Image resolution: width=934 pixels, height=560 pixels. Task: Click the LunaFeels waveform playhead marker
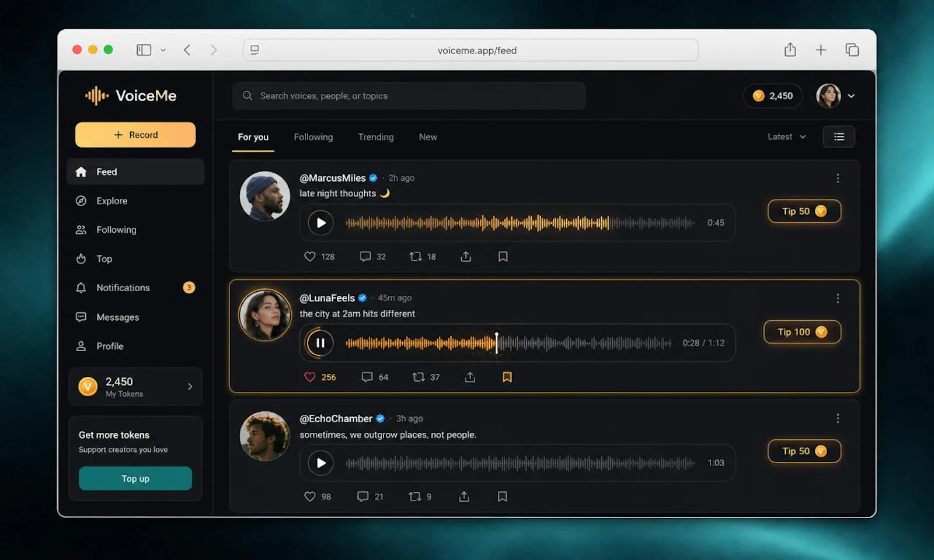click(x=497, y=342)
